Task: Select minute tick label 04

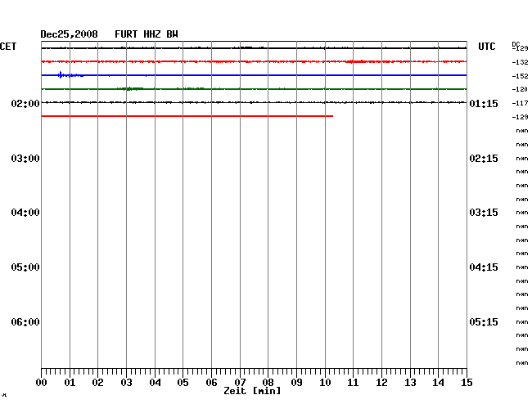Action: click(x=155, y=383)
